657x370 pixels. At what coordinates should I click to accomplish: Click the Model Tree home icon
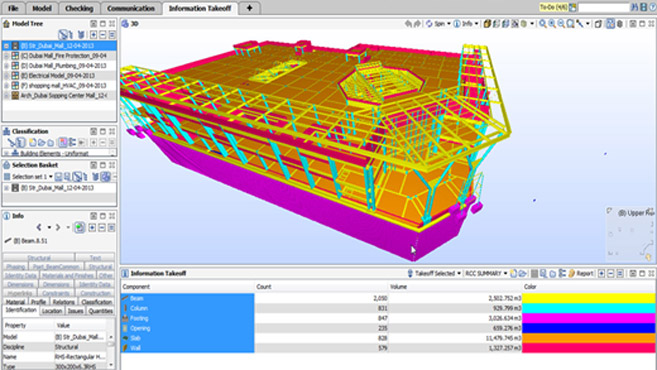6,24
